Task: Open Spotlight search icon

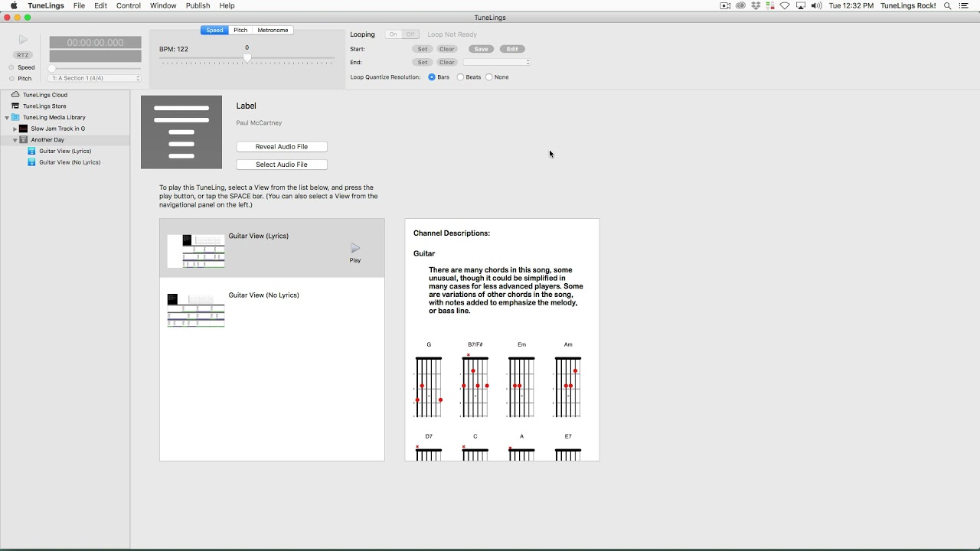Action: point(948,5)
